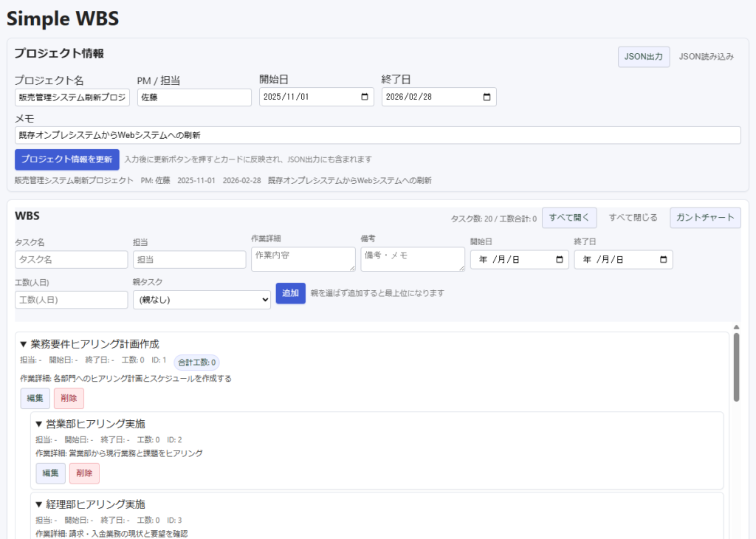Image resolution: width=756 pixels, height=539 pixels.
Task: Click JSON読み込み button
Action: coord(707,57)
